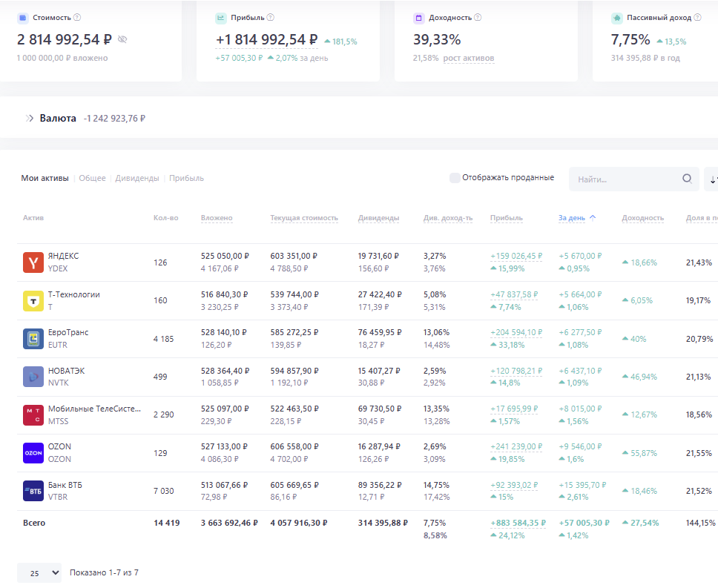This screenshot has height=588, width=718.
Task: Click the Т-Технологии logo icon
Action: pyautogui.click(x=33, y=300)
